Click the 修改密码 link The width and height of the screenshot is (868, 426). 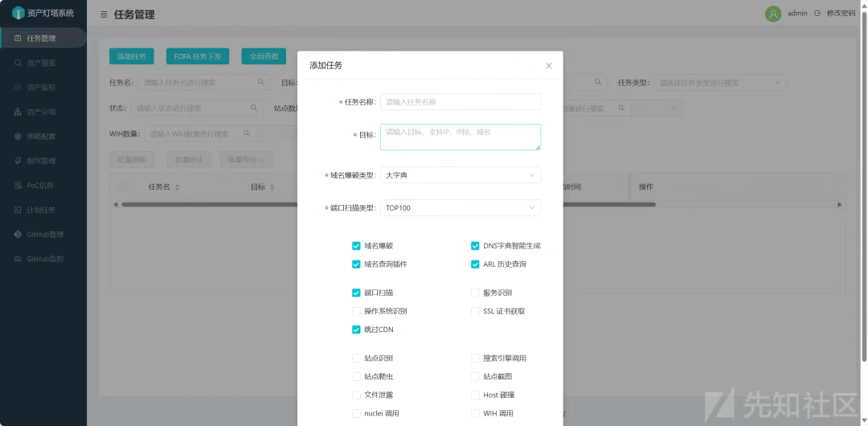[841, 14]
